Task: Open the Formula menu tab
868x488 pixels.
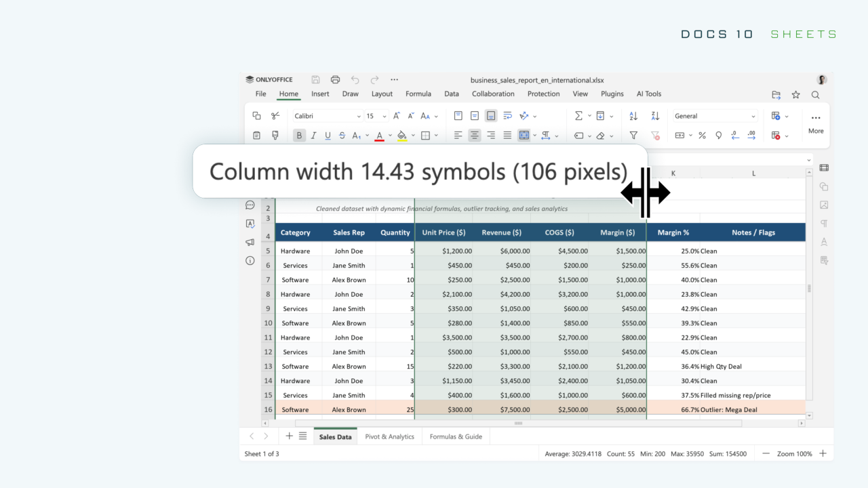Action: coord(418,94)
